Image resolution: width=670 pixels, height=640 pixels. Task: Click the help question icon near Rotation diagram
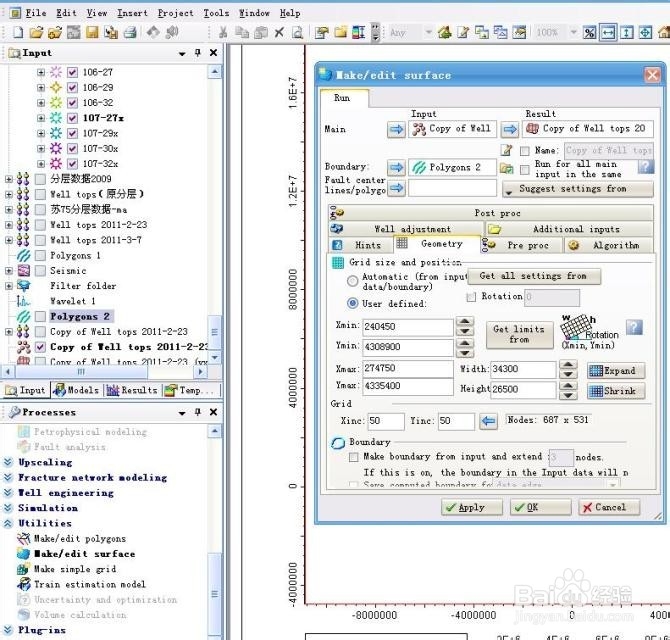634,327
